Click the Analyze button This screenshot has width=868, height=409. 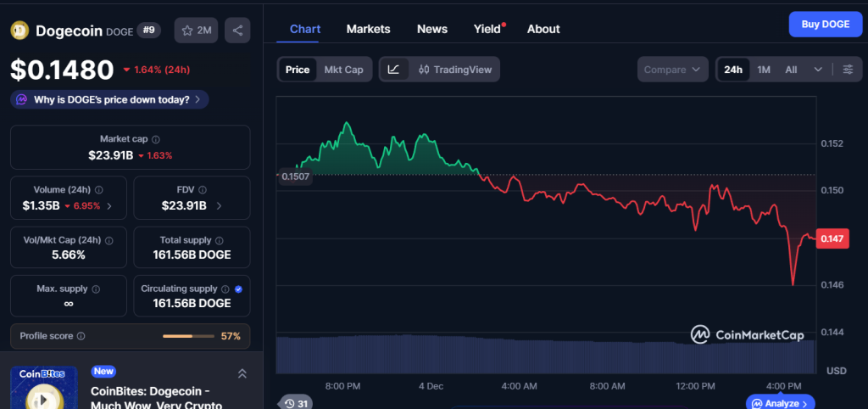tap(781, 403)
